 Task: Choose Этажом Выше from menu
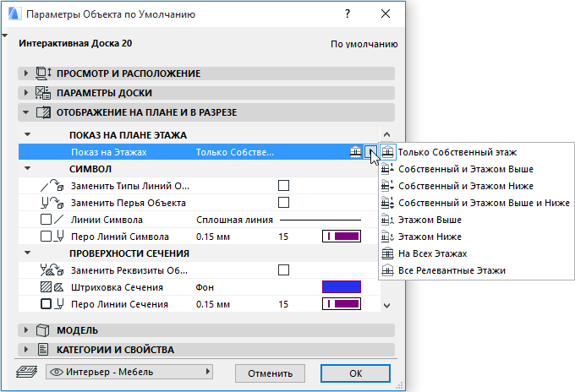point(430,220)
